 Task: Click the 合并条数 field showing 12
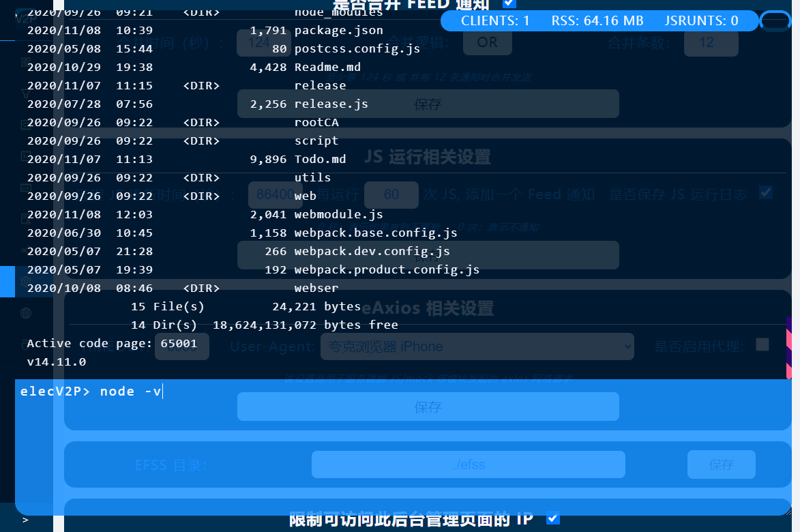711,42
